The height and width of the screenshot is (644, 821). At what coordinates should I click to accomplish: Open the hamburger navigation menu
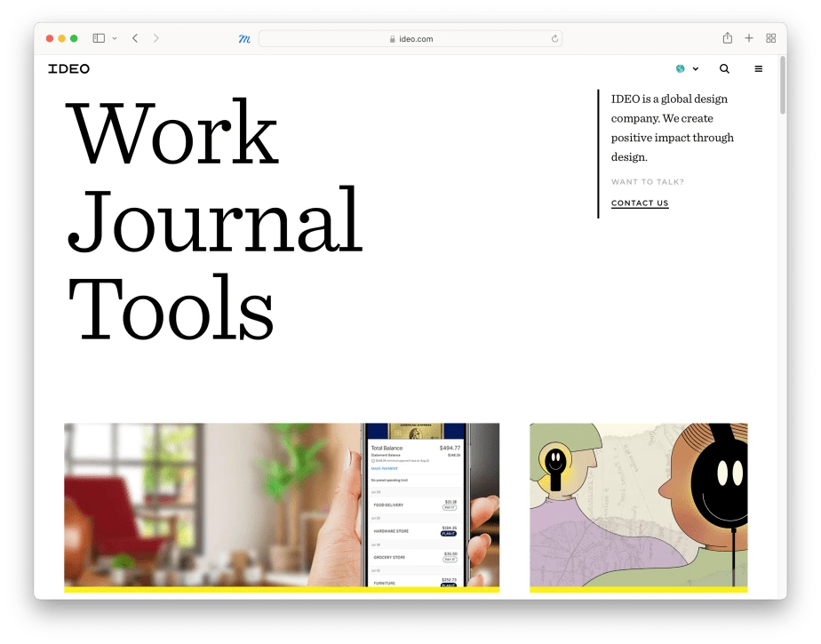(758, 68)
